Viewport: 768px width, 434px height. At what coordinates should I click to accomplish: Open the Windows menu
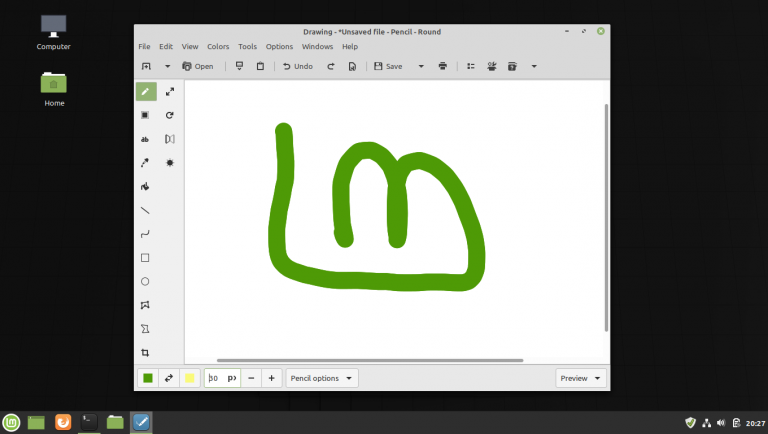[317, 47]
